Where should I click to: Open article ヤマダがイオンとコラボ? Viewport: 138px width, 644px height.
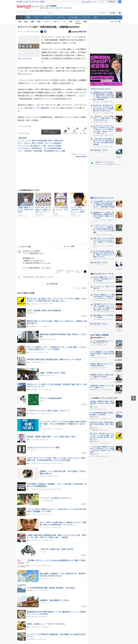point(48,411)
